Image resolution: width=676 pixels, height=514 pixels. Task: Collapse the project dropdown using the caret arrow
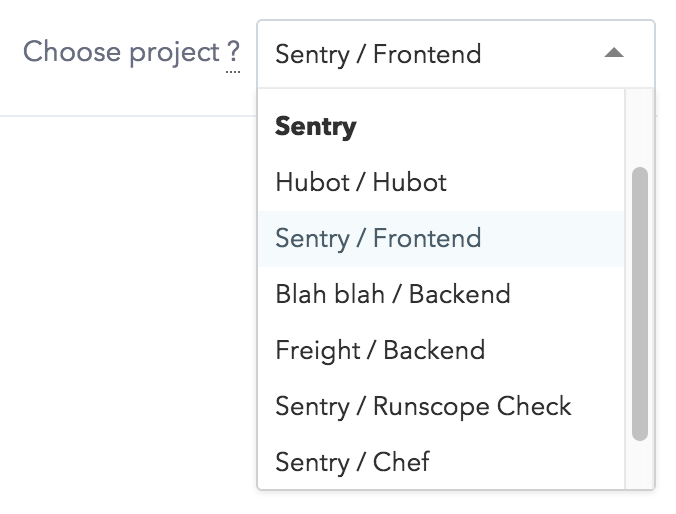[614, 53]
